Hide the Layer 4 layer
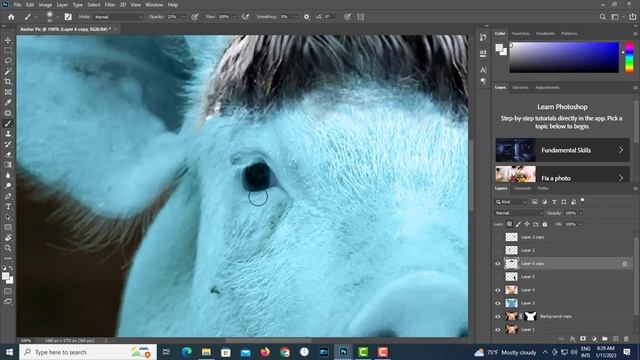Viewport: 640px width, 360px height. [498, 290]
